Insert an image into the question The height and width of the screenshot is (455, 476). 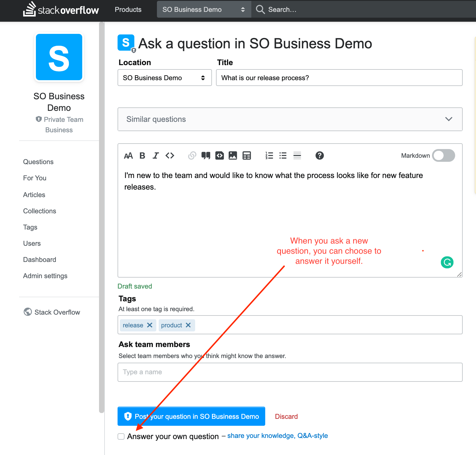pos(233,156)
